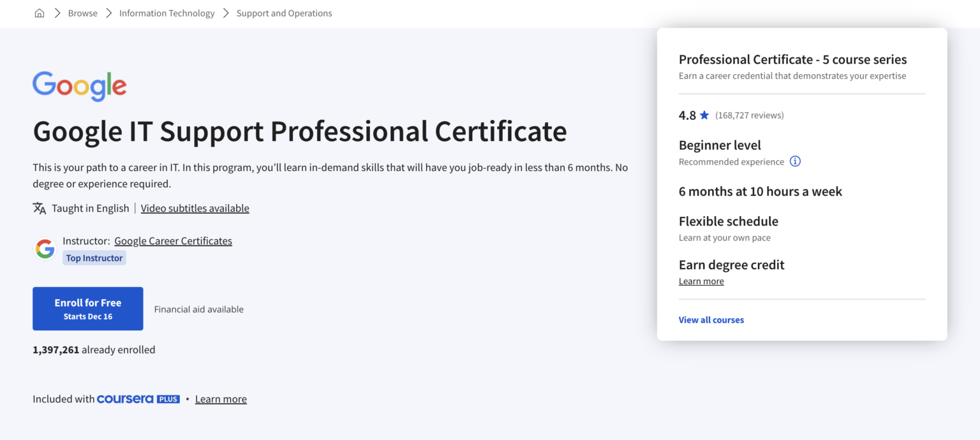Image resolution: width=980 pixels, height=440 pixels.
Task: Click the home breadcrumb icon
Action: [x=39, y=13]
